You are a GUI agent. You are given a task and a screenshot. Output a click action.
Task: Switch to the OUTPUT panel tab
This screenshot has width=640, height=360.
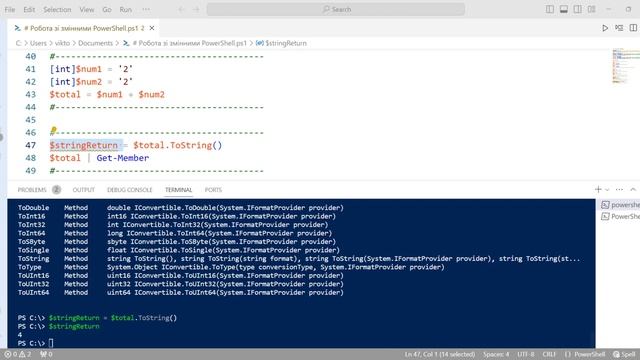(84, 190)
